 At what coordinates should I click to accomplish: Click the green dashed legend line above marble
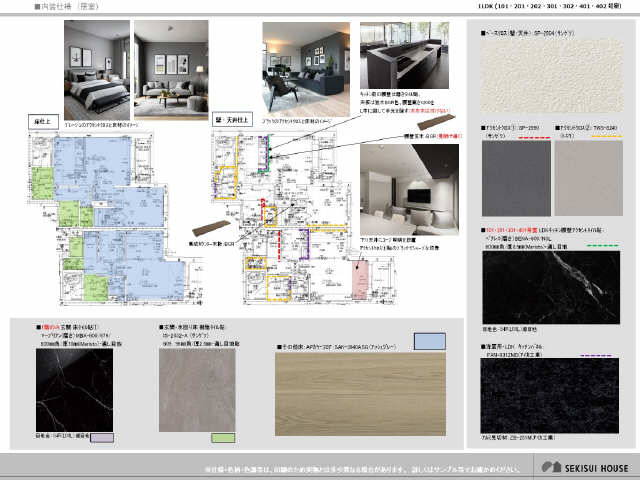[x=602, y=246]
